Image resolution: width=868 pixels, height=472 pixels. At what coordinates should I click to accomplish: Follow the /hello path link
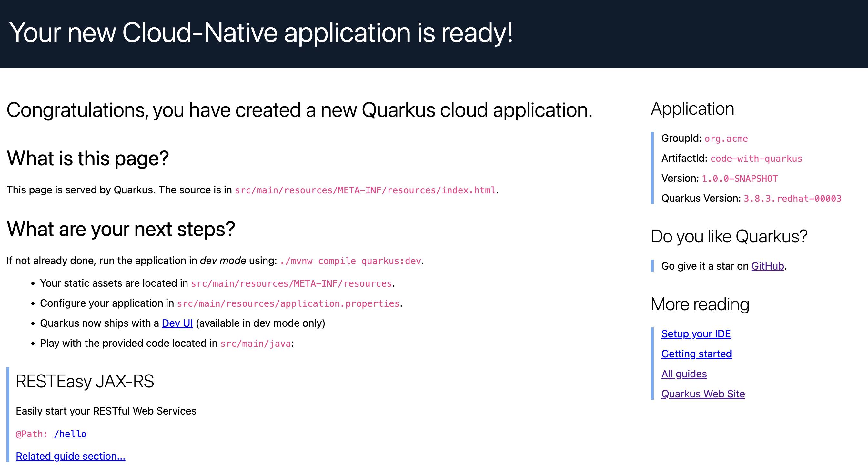(x=70, y=434)
